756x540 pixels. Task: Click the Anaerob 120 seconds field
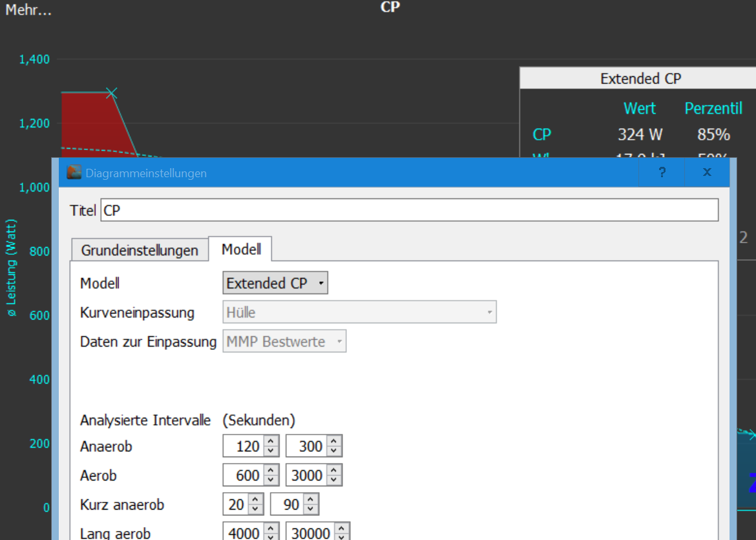coord(244,446)
